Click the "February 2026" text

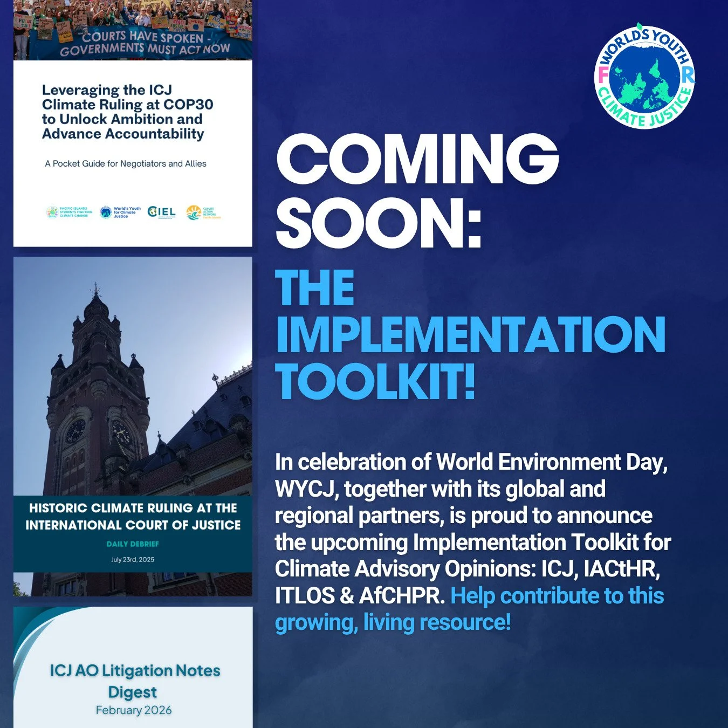[x=134, y=710]
